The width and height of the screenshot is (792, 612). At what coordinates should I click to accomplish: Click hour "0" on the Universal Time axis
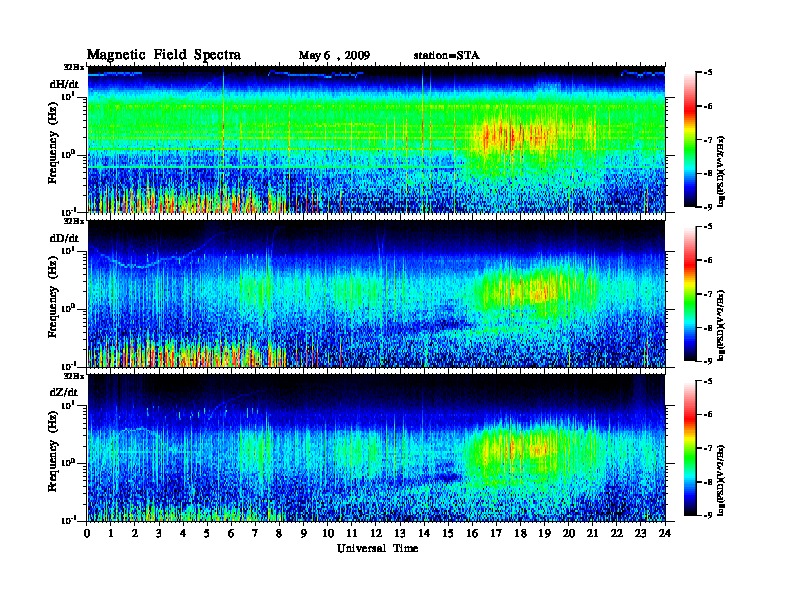click(87, 533)
